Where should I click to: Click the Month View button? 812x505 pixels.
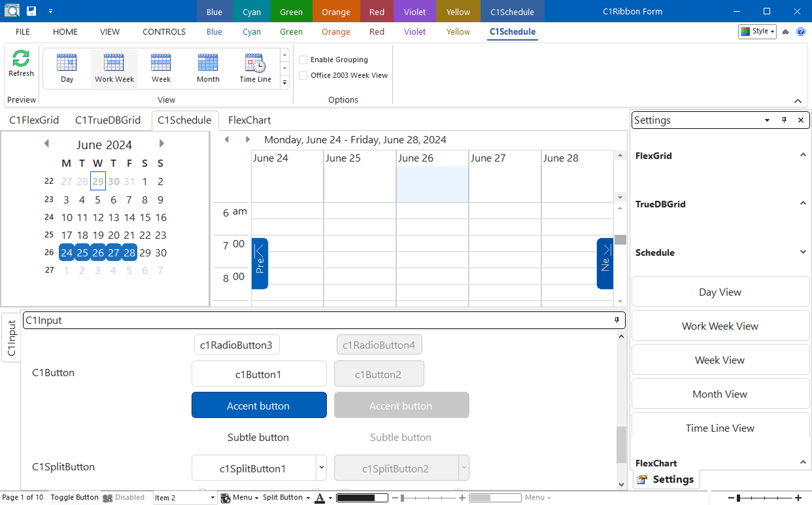(x=720, y=394)
